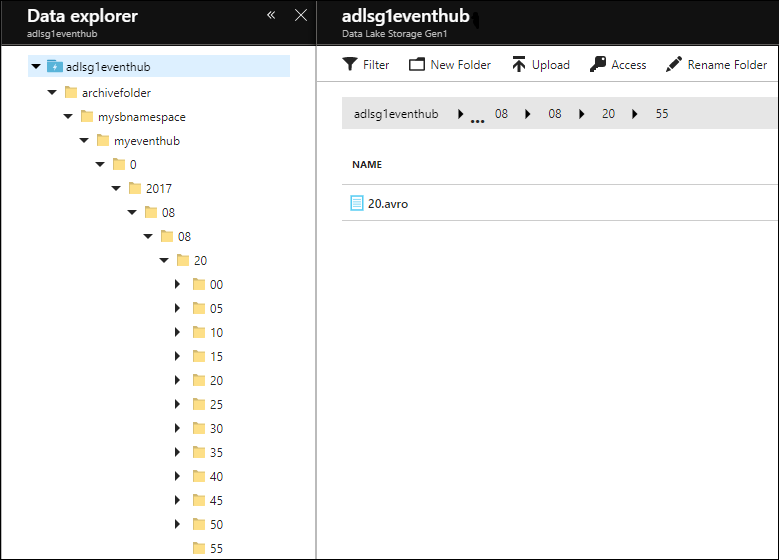Collapse the 2017 tree node
The image size is (779, 560).
coord(116,188)
